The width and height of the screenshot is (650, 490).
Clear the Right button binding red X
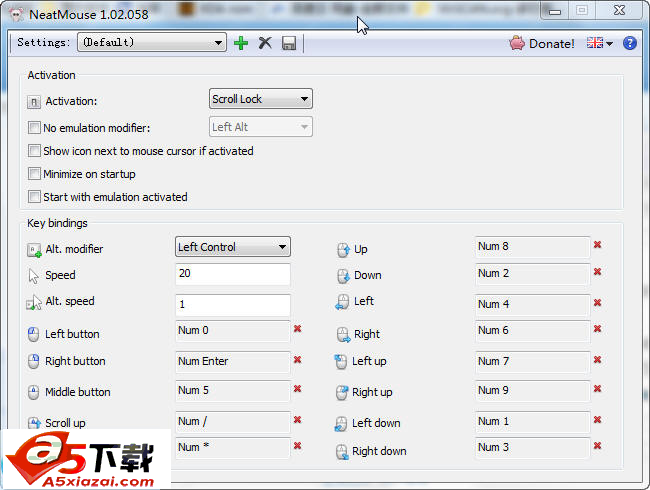[x=297, y=359]
